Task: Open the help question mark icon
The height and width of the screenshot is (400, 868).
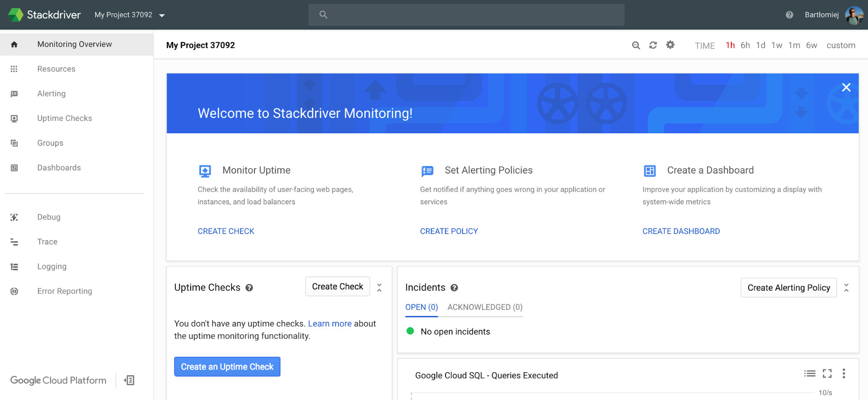Action: point(789,15)
